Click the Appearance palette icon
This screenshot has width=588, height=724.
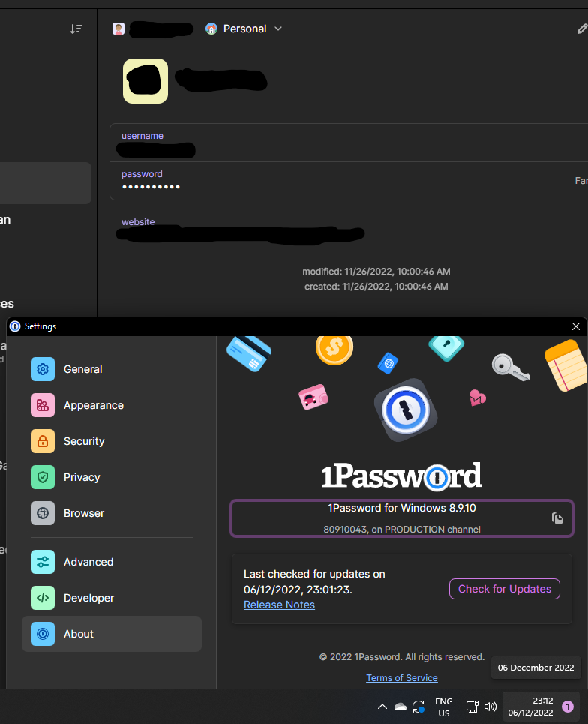tap(43, 405)
